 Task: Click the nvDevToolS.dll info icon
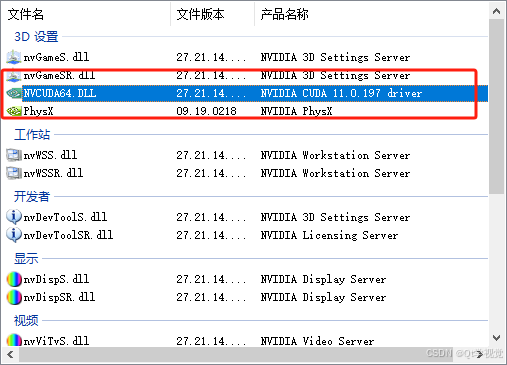click(14, 217)
